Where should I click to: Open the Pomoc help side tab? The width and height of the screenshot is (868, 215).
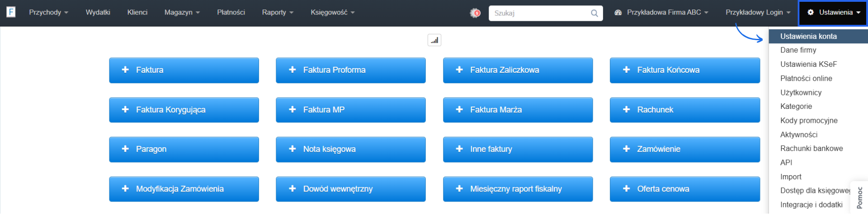[x=859, y=198]
